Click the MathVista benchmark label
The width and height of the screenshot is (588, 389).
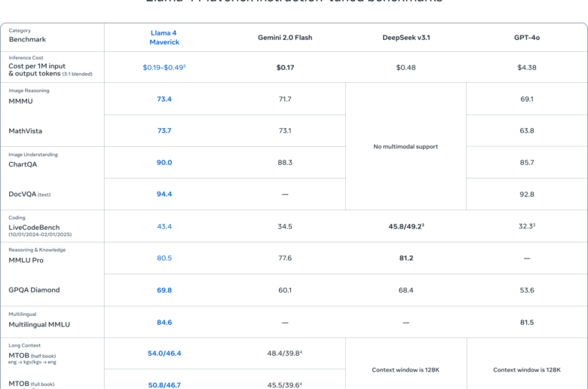25,131
